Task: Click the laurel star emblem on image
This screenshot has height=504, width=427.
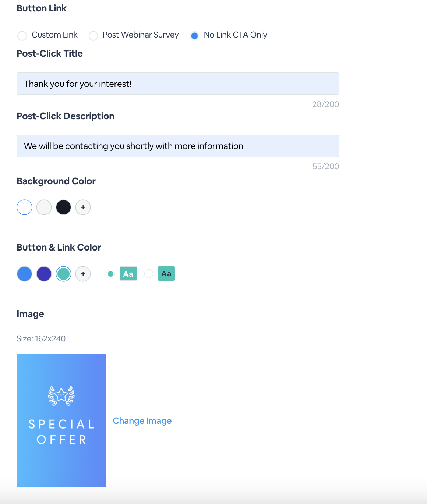Action: [x=61, y=396]
